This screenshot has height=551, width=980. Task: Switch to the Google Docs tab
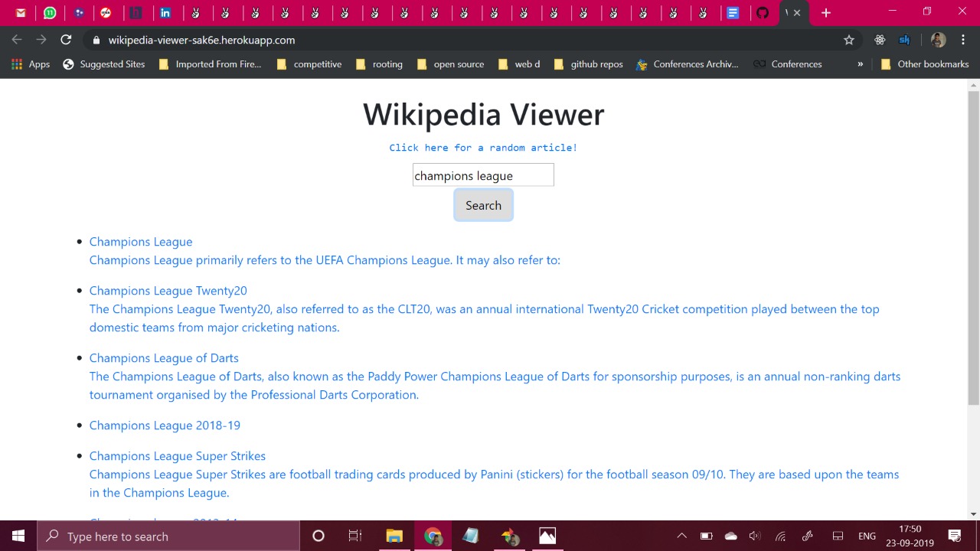(733, 13)
